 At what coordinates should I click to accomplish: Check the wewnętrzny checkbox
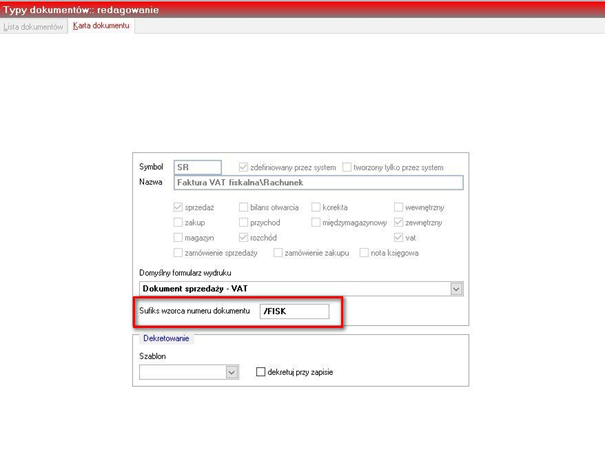(x=398, y=207)
